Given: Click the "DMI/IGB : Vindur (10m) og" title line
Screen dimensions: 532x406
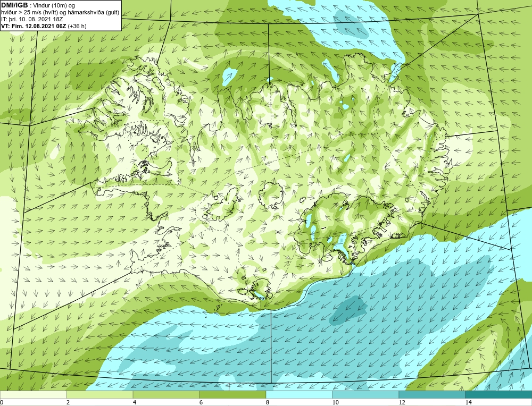Looking at the screenshot, I should [38, 5].
